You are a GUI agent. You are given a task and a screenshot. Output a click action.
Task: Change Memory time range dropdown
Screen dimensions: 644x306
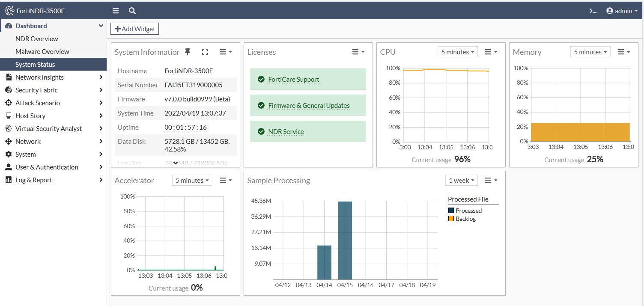(x=590, y=52)
